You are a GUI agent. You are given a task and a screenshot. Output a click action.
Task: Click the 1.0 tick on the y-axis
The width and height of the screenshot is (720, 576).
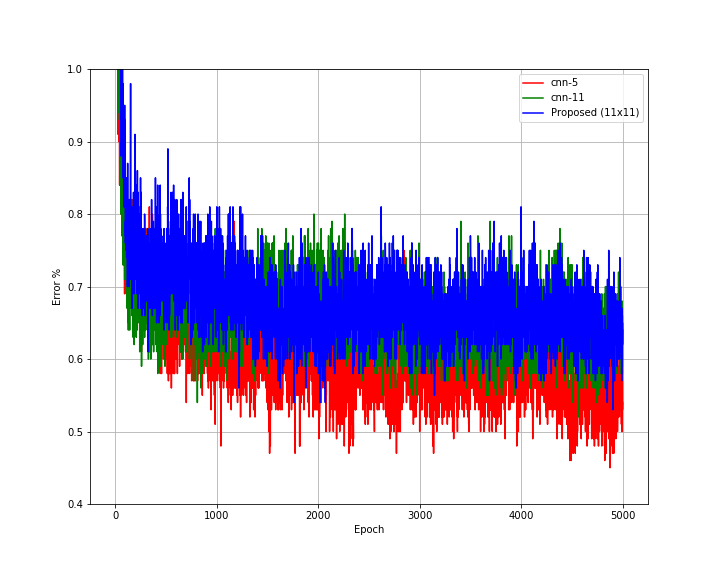tap(75, 69)
